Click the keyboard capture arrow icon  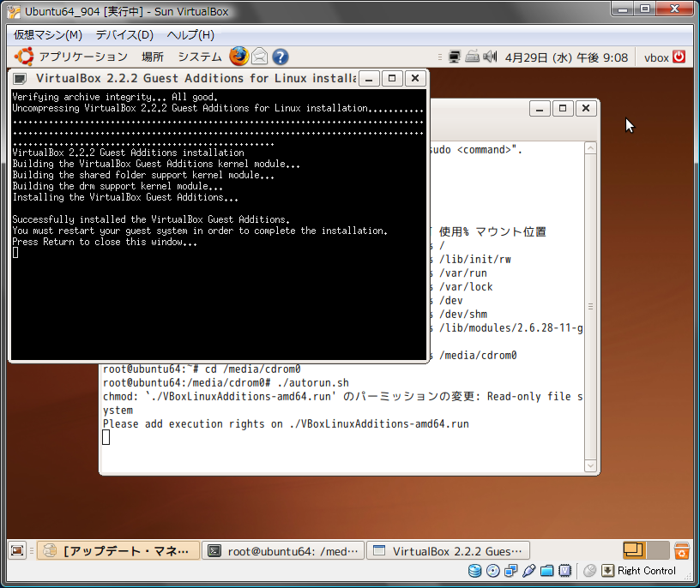click(x=607, y=571)
